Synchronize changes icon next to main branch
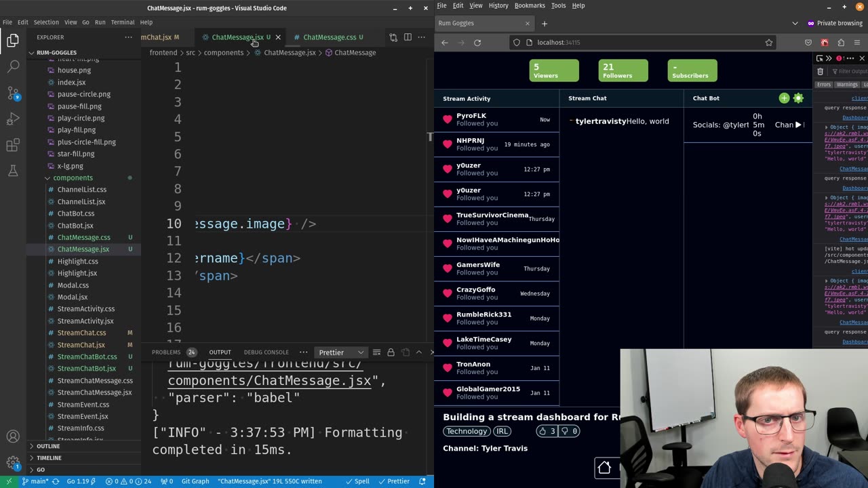The image size is (868, 488). [x=56, y=481]
